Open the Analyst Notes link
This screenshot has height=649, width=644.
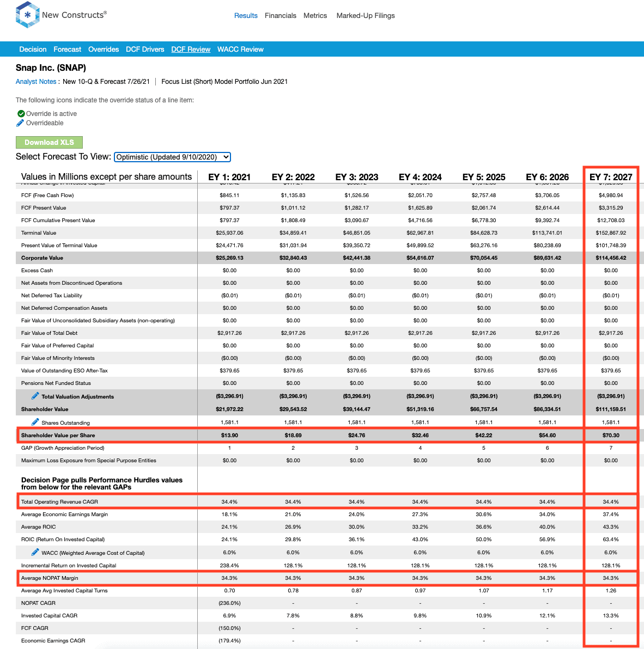[36, 82]
